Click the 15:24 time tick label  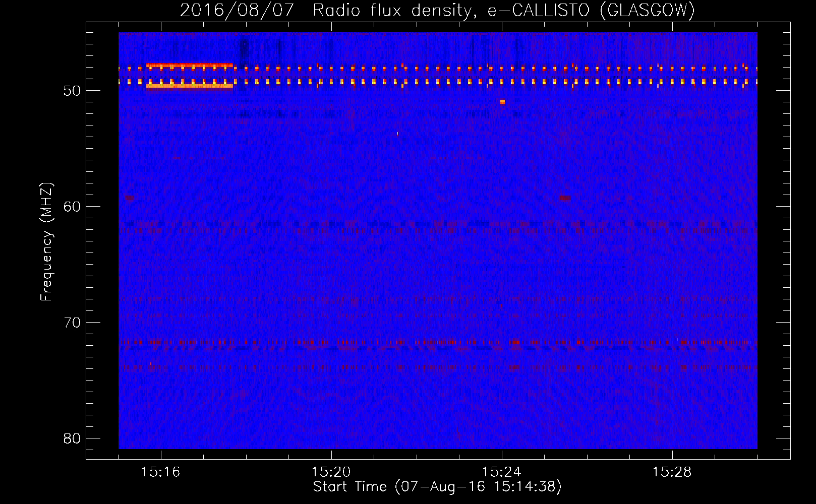coord(502,472)
